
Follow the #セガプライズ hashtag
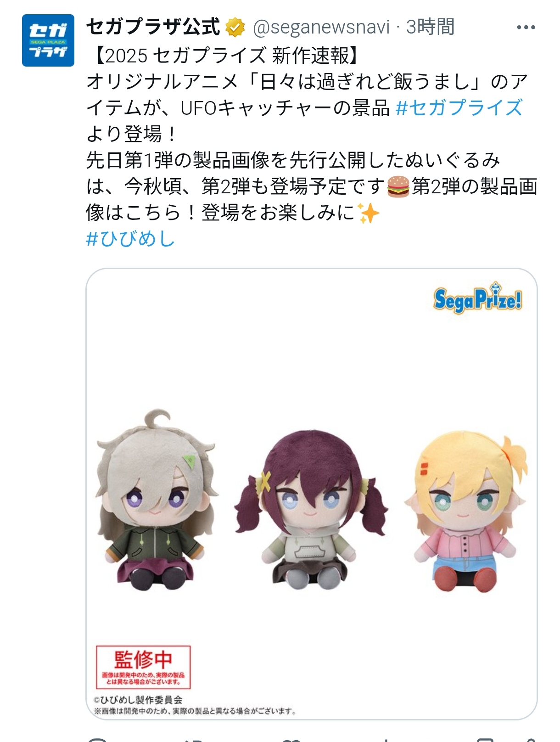pyautogui.click(x=459, y=108)
